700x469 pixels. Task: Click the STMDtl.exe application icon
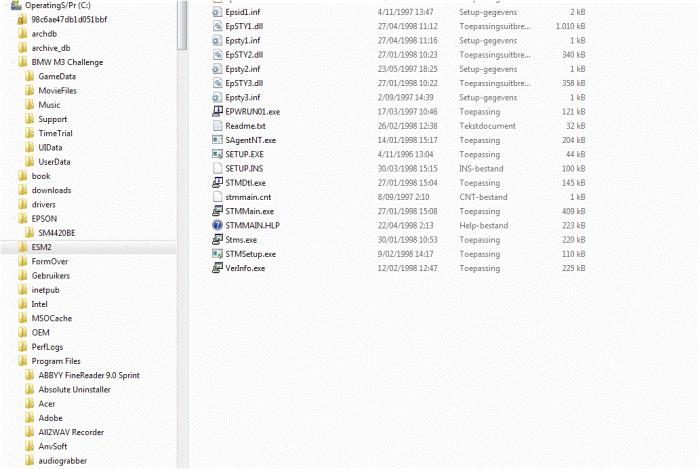pos(217,183)
